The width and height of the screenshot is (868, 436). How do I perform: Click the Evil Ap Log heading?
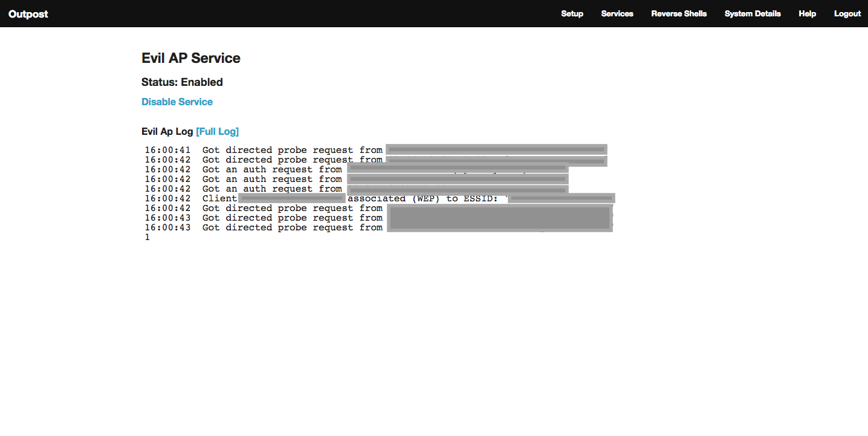click(167, 131)
